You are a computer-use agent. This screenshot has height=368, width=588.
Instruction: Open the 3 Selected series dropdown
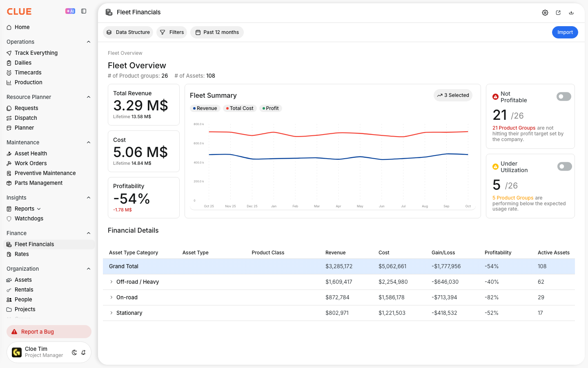coord(453,95)
